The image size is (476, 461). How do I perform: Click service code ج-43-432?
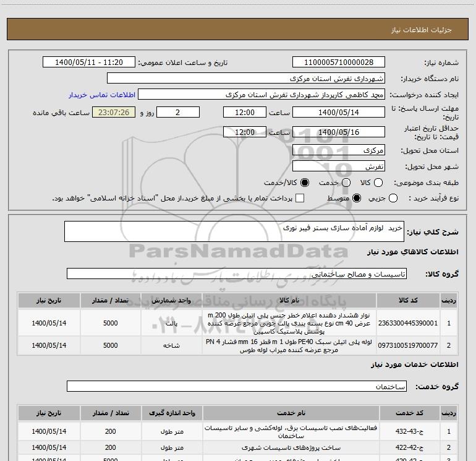pos(409,431)
